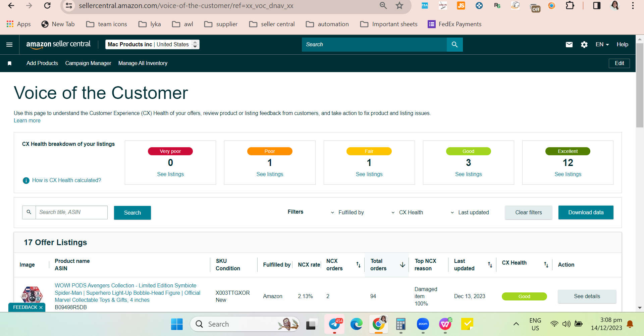Open the Learn more link
Screen dimensions: 644x336
[x=27, y=121]
